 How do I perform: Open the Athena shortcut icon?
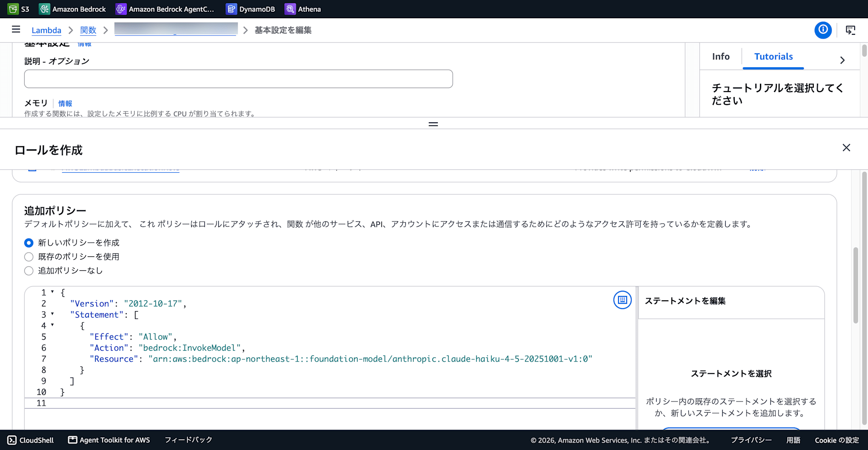pyautogui.click(x=290, y=9)
